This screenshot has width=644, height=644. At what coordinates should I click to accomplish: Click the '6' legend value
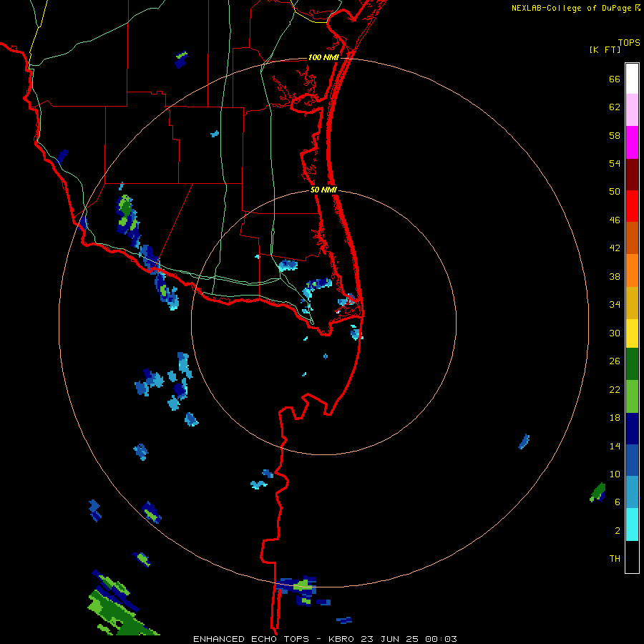pyautogui.click(x=618, y=502)
